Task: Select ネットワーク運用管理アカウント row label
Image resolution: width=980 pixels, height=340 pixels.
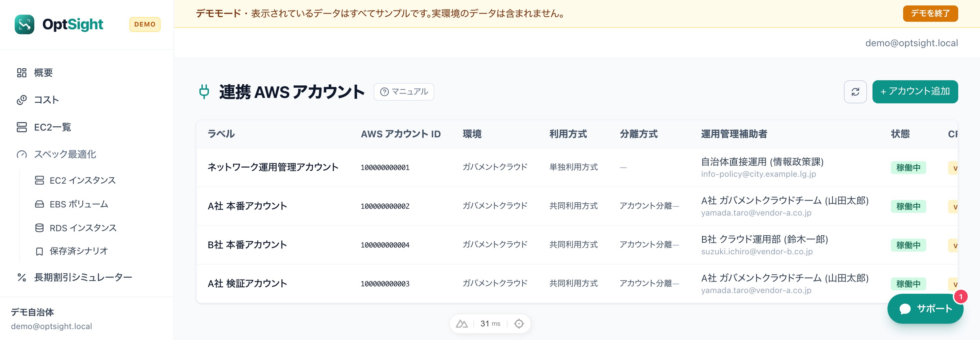Action: coord(273,167)
